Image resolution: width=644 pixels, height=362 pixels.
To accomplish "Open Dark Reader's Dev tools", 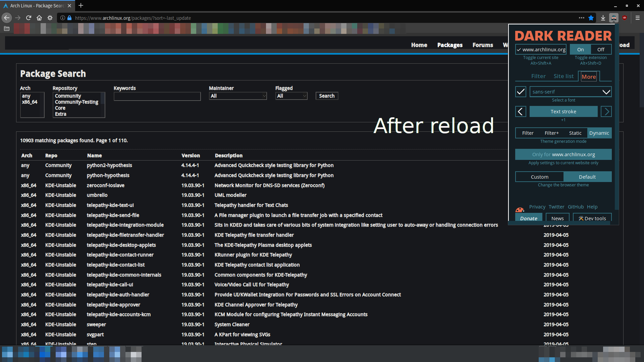I will tap(592, 218).
